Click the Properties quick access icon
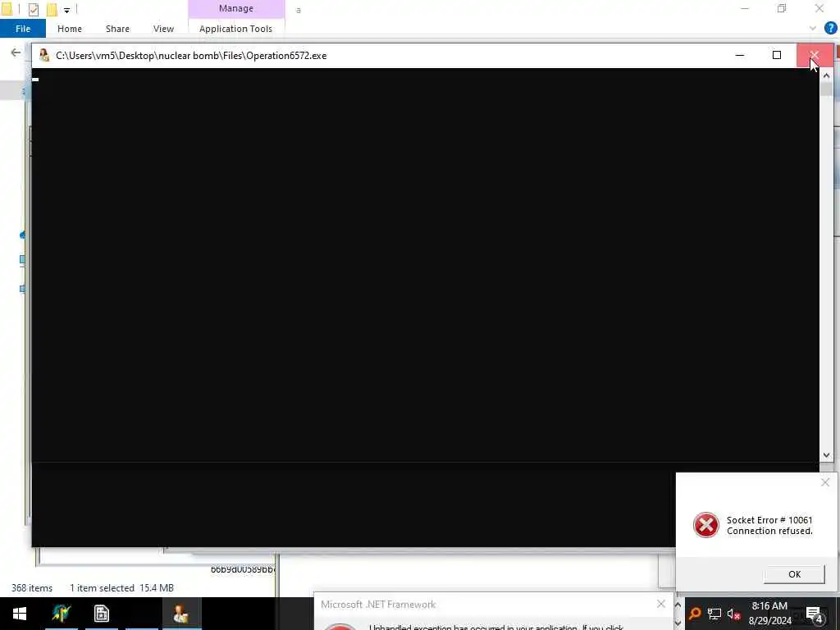This screenshot has width=840, height=630. tap(33, 9)
